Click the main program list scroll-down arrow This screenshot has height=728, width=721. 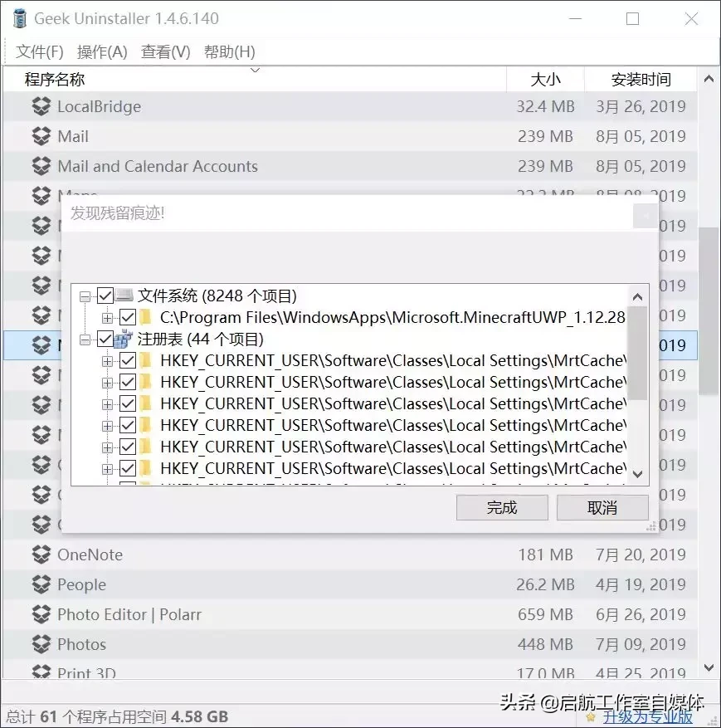click(x=709, y=667)
